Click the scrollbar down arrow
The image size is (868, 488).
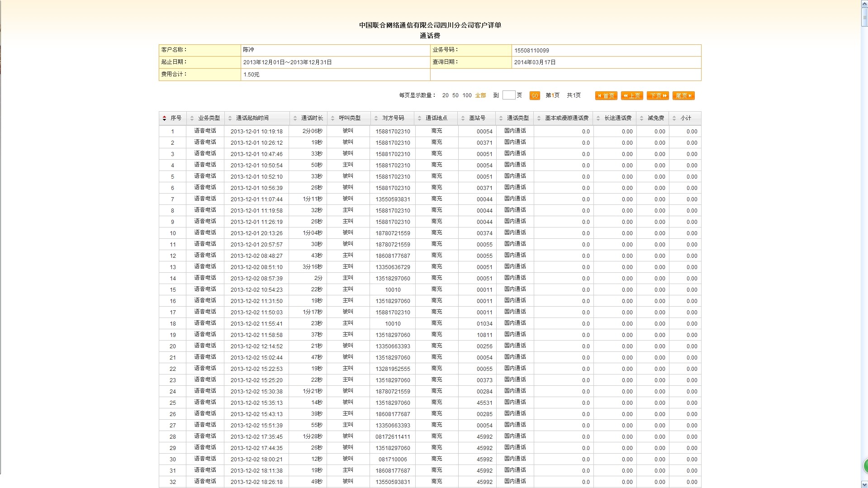click(x=864, y=484)
